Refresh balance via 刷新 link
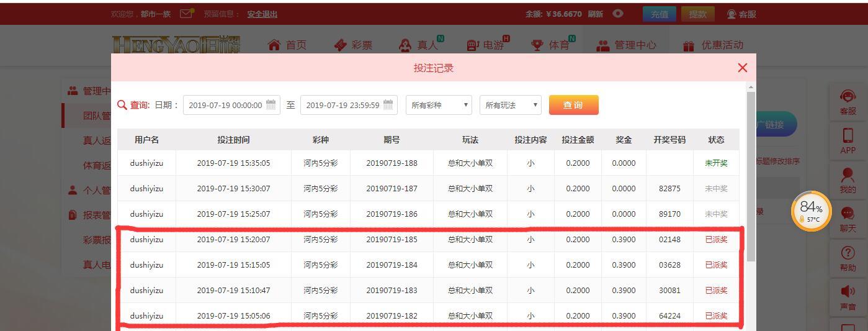 point(595,14)
